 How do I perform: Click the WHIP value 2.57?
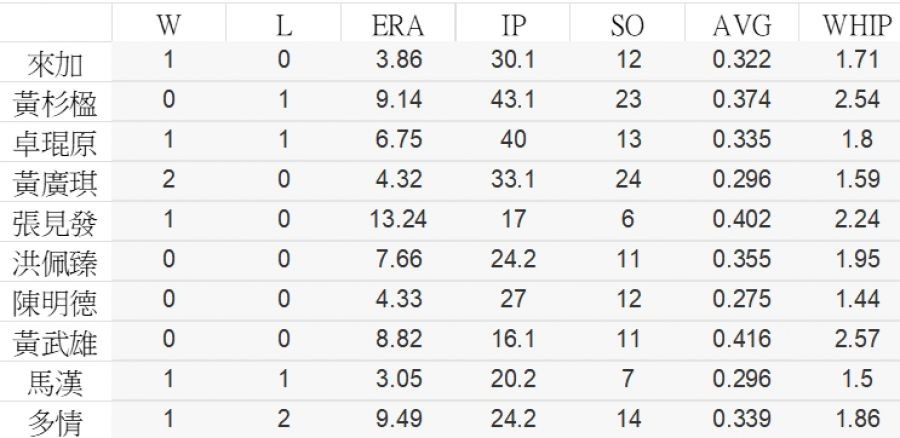[858, 340]
